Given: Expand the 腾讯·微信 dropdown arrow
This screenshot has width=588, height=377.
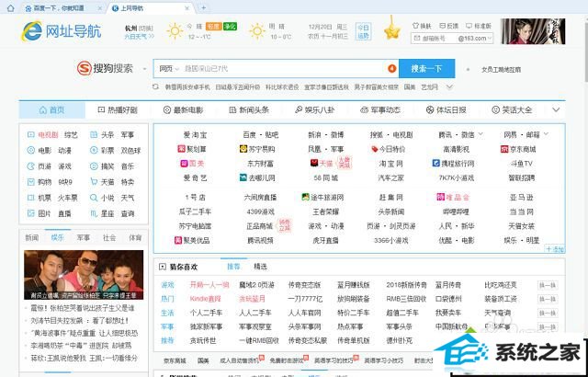Looking at the screenshot, I should pos(481,134).
